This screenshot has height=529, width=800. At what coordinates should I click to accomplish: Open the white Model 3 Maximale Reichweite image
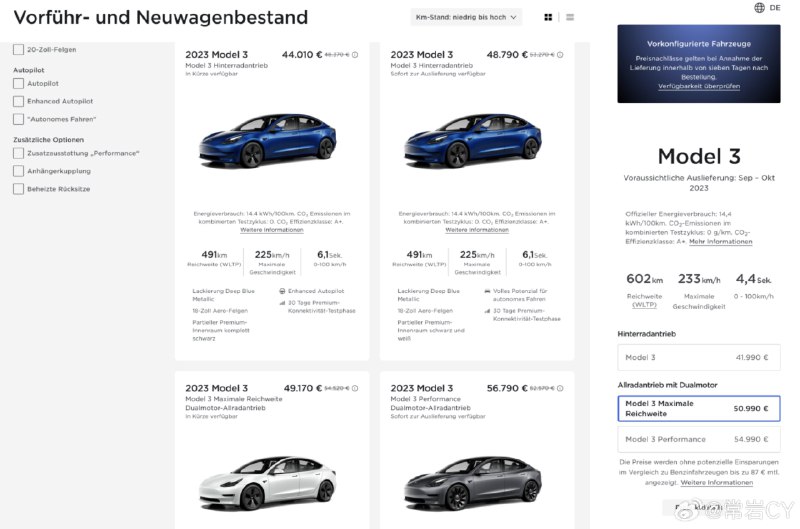click(x=267, y=483)
